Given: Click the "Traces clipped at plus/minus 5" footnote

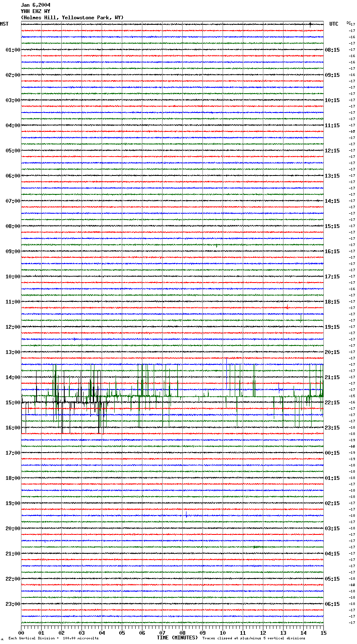Looking at the screenshot, I should (x=236, y=639).
